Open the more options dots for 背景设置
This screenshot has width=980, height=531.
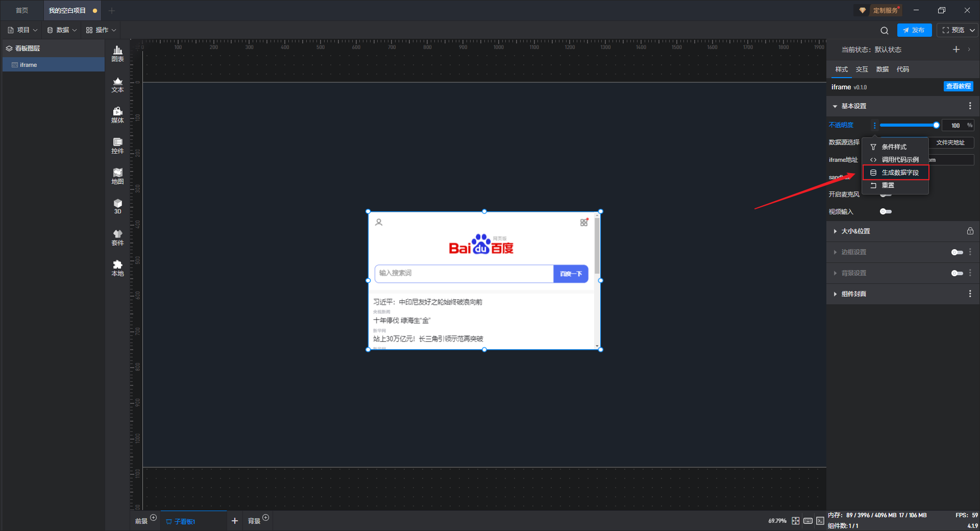point(970,273)
